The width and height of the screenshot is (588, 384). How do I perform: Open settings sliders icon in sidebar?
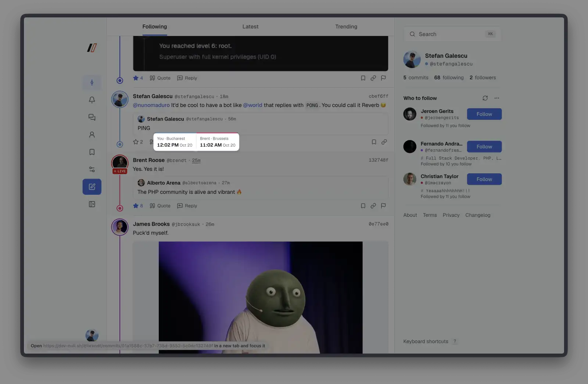pyautogui.click(x=92, y=169)
